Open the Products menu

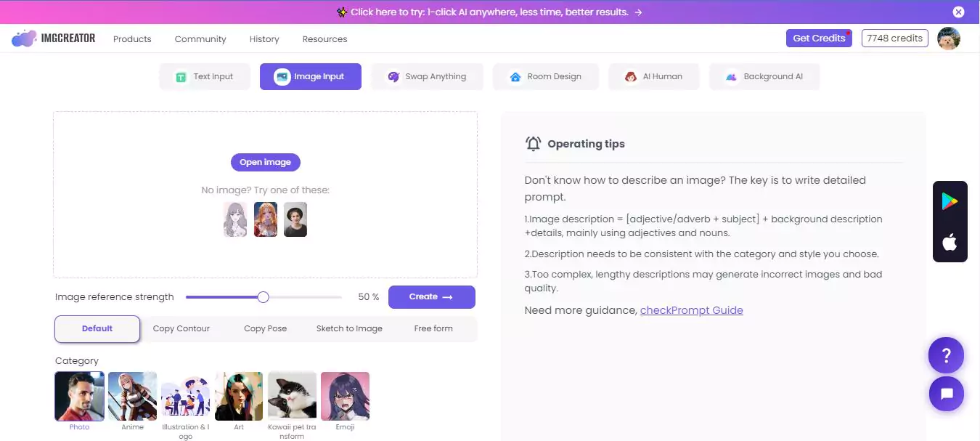point(132,39)
